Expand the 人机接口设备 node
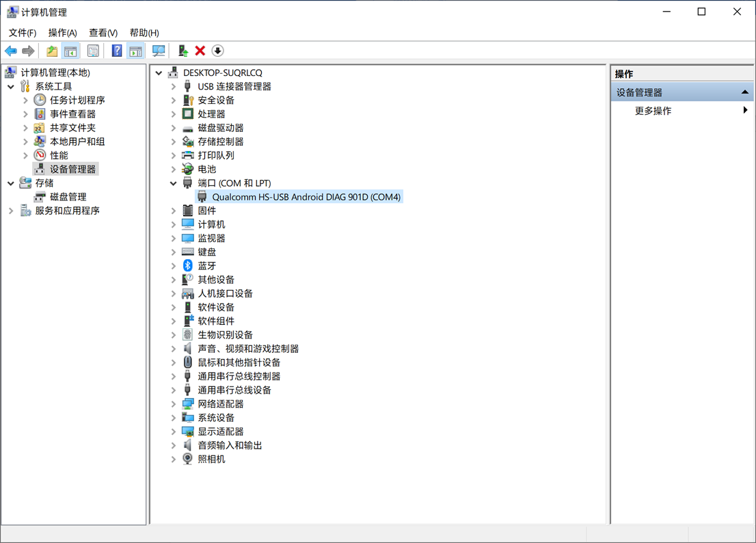Screen dimensions: 756x543 coord(174,293)
